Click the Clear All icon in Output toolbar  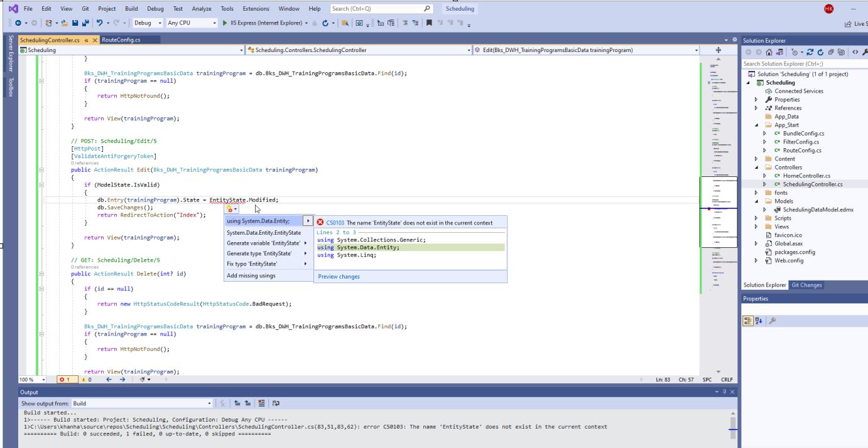pos(262,403)
